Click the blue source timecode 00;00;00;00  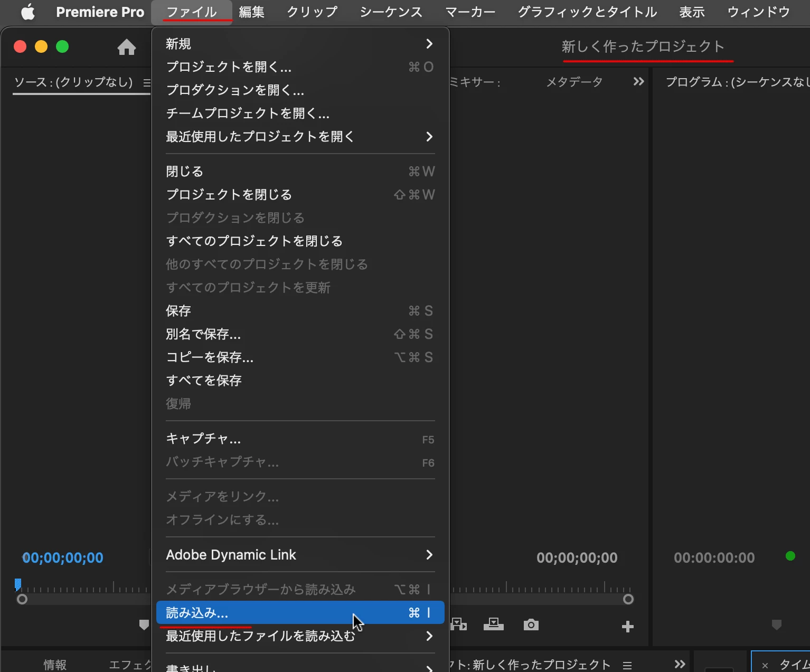(63, 558)
